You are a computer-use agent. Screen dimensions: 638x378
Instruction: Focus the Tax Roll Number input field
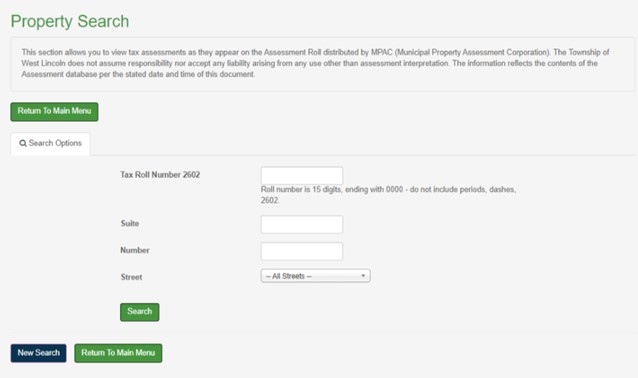point(302,176)
